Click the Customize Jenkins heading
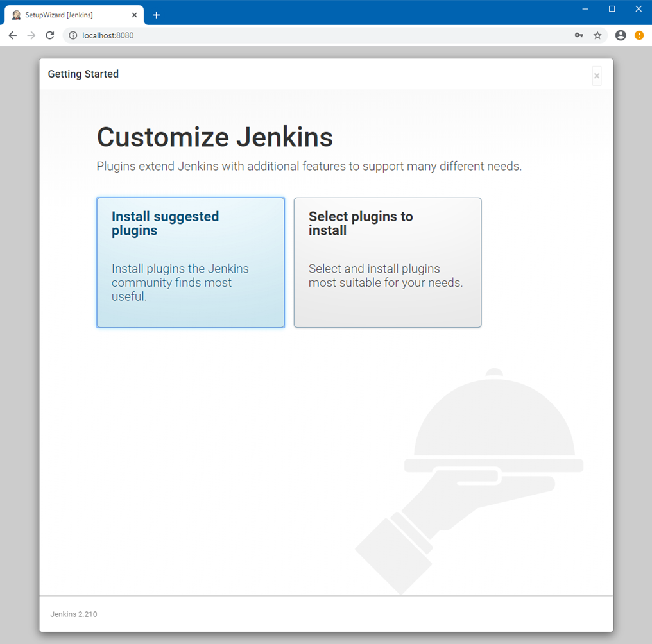 [214, 137]
